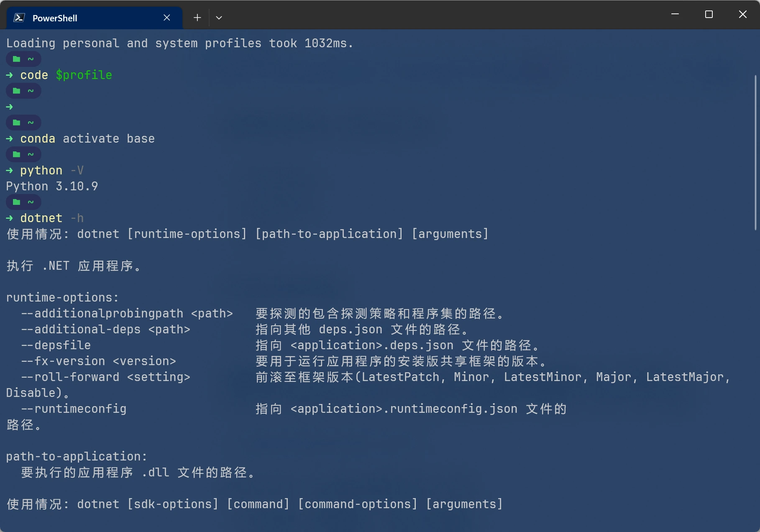Close the PowerShell tab

point(166,18)
